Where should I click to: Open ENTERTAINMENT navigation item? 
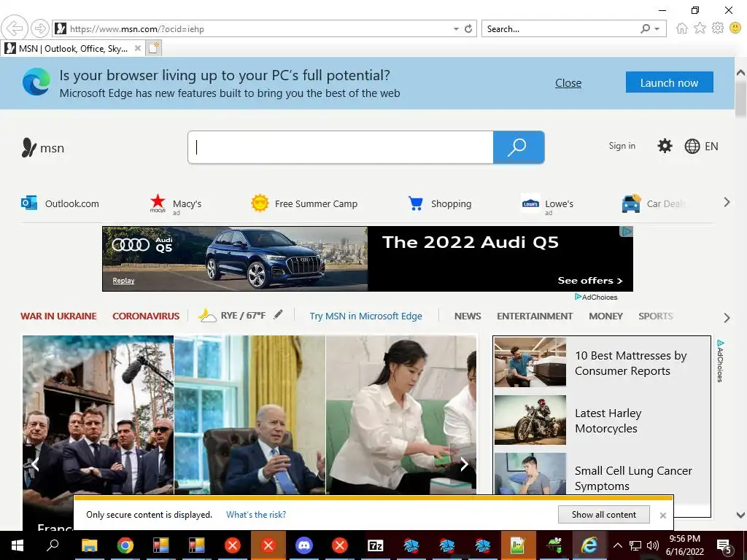(x=535, y=316)
